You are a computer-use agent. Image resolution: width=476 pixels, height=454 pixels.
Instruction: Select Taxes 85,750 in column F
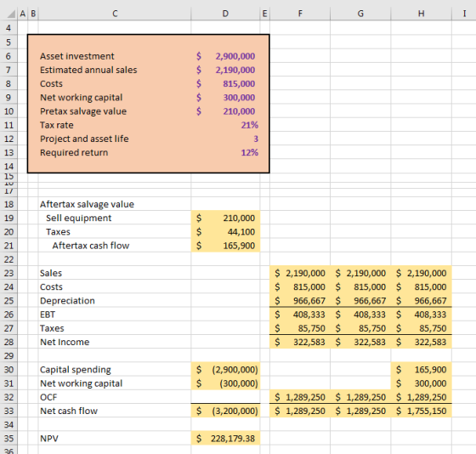(x=300, y=328)
